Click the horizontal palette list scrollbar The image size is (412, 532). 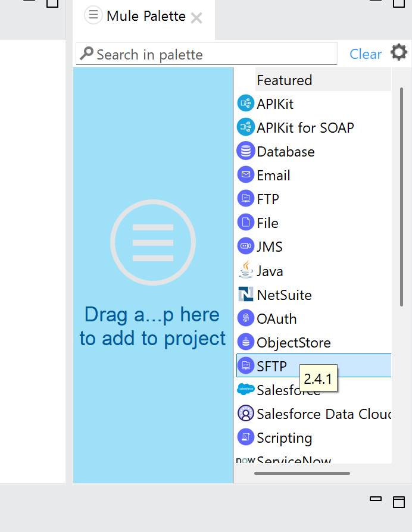302,473
